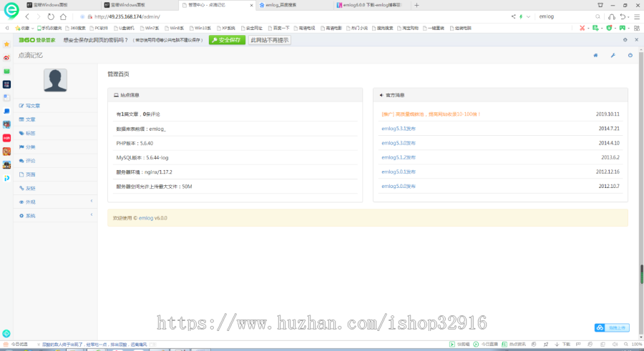Switch to the emlog_百度搜索 tab
Screen dimensions: 644x351
coord(295,5)
